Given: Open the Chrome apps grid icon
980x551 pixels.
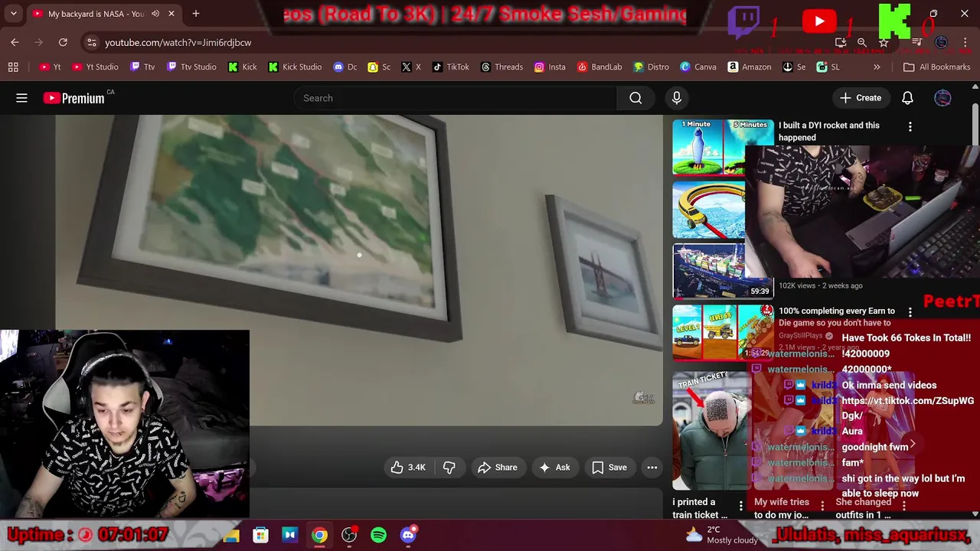Looking at the screenshot, I should pyautogui.click(x=13, y=67).
